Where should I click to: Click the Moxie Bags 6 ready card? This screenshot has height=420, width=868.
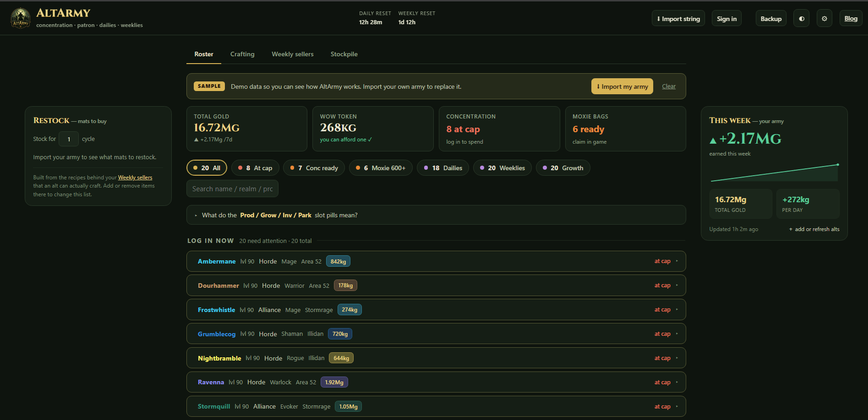(625, 129)
